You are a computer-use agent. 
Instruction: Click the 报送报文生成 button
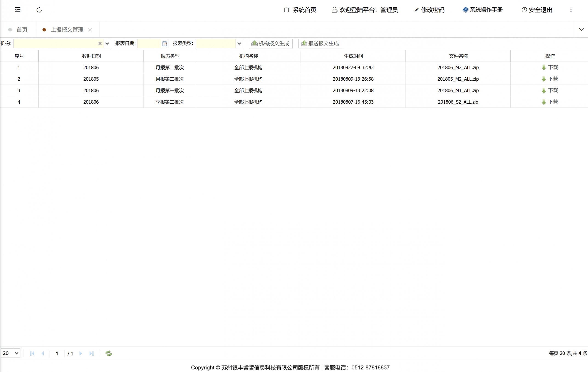pyautogui.click(x=320, y=43)
